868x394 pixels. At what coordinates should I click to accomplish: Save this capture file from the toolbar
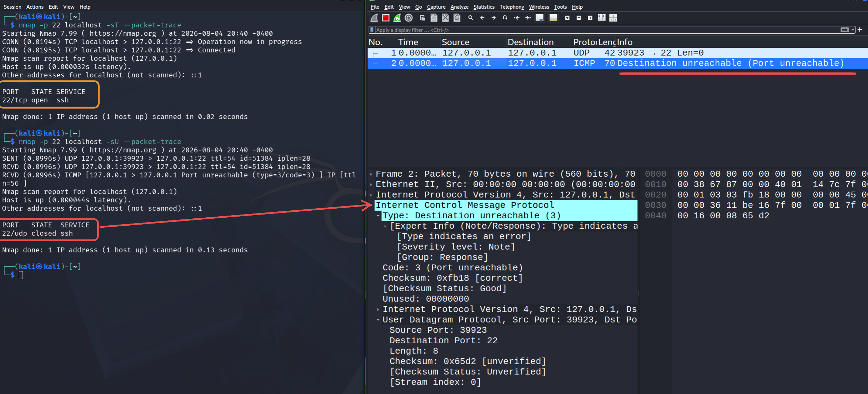coord(434,18)
